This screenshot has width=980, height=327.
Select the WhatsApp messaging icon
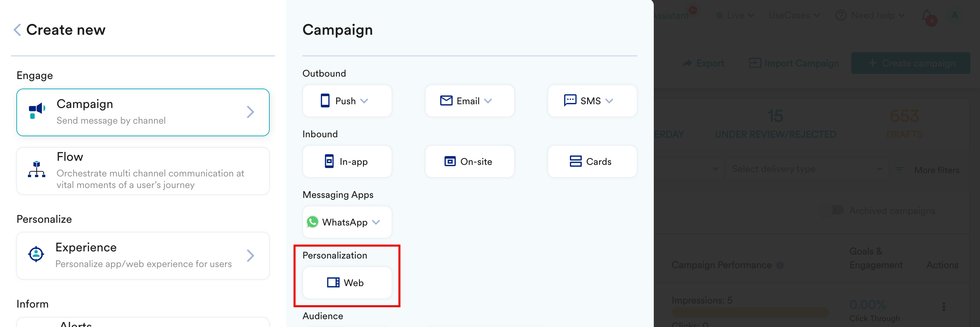(x=313, y=222)
